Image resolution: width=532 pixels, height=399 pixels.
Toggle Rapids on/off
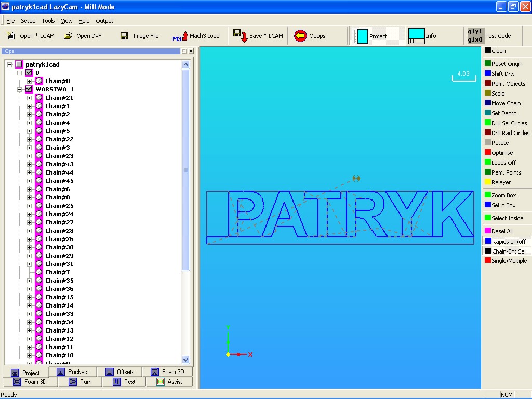[506, 241]
